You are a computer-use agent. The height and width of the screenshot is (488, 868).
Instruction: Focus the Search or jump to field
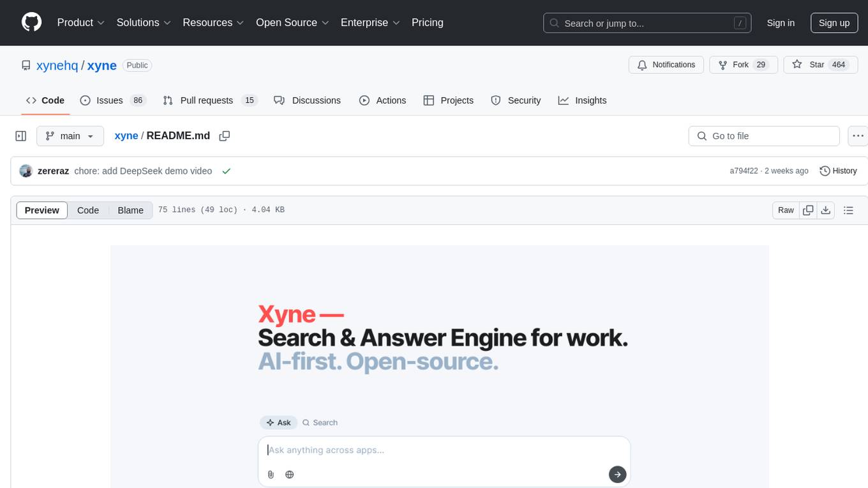pyautogui.click(x=647, y=23)
